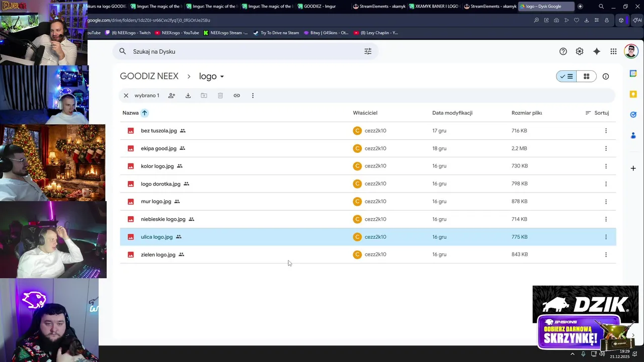Click the microphone icon in system tray
This screenshot has height=362, width=644.
(583, 354)
